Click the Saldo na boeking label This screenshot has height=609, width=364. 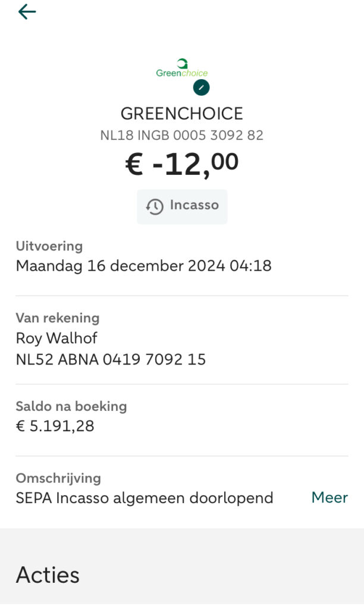coord(71,407)
